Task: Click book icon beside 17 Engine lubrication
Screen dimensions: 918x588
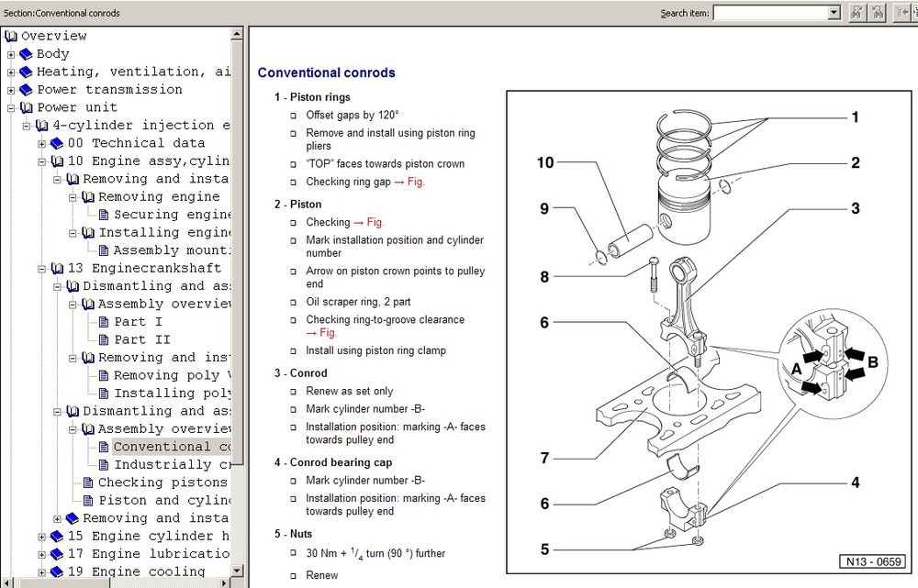Action: coord(57,554)
